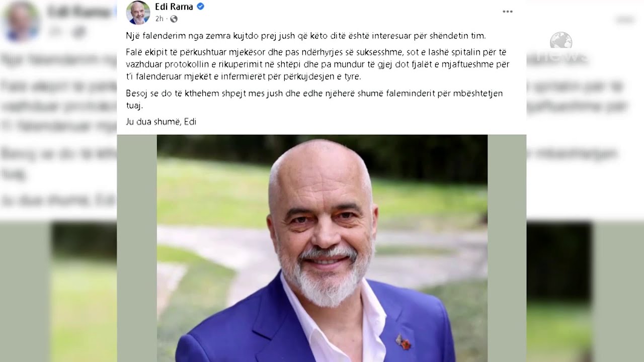Click the blurred background profile avatar at left

click(x=20, y=20)
